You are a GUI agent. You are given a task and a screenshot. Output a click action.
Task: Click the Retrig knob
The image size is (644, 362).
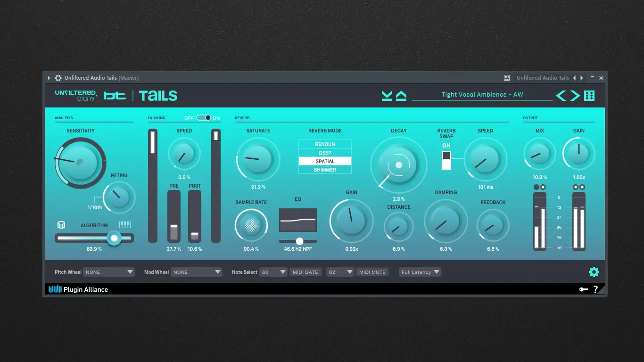119,198
